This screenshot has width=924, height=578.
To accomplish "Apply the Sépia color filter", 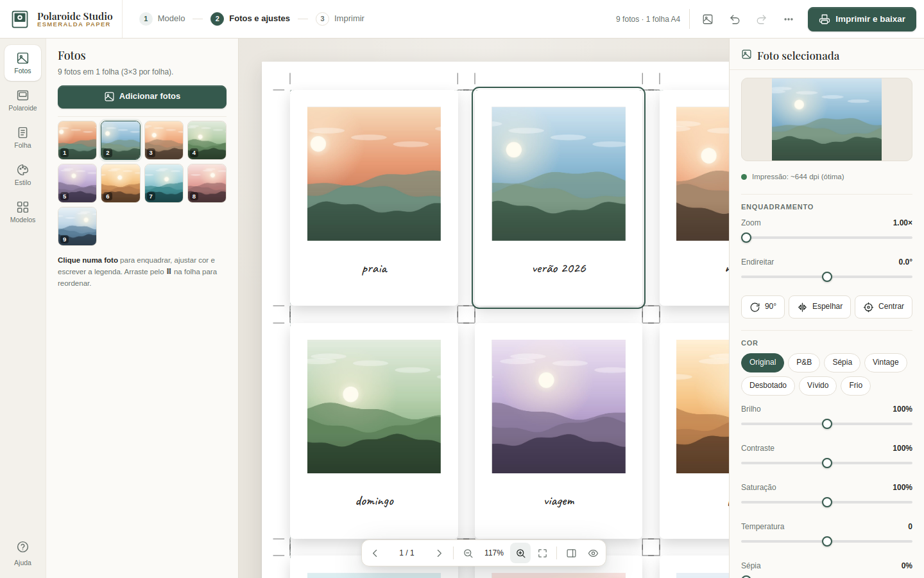I will (x=842, y=363).
